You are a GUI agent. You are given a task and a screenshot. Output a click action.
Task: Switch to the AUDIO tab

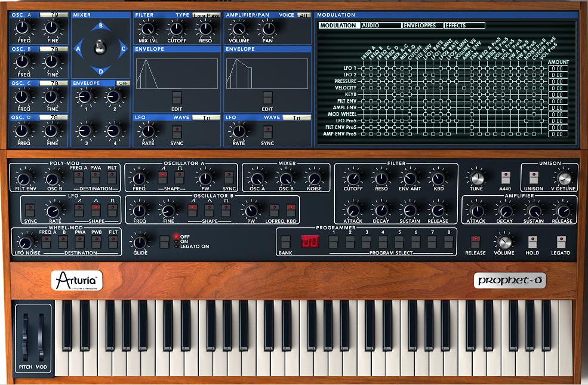coord(381,26)
